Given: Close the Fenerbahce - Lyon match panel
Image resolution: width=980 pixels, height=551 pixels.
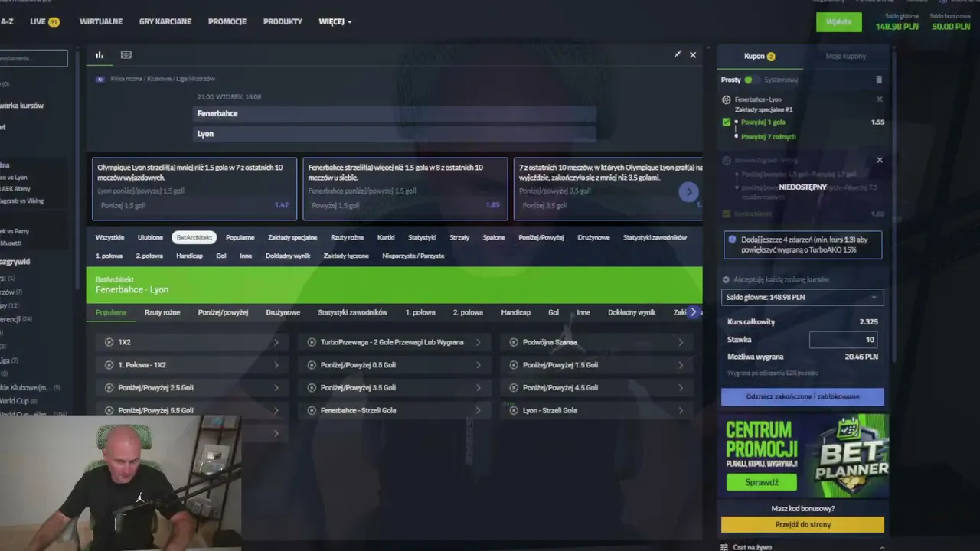Looking at the screenshot, I should (x=693, y=55).
